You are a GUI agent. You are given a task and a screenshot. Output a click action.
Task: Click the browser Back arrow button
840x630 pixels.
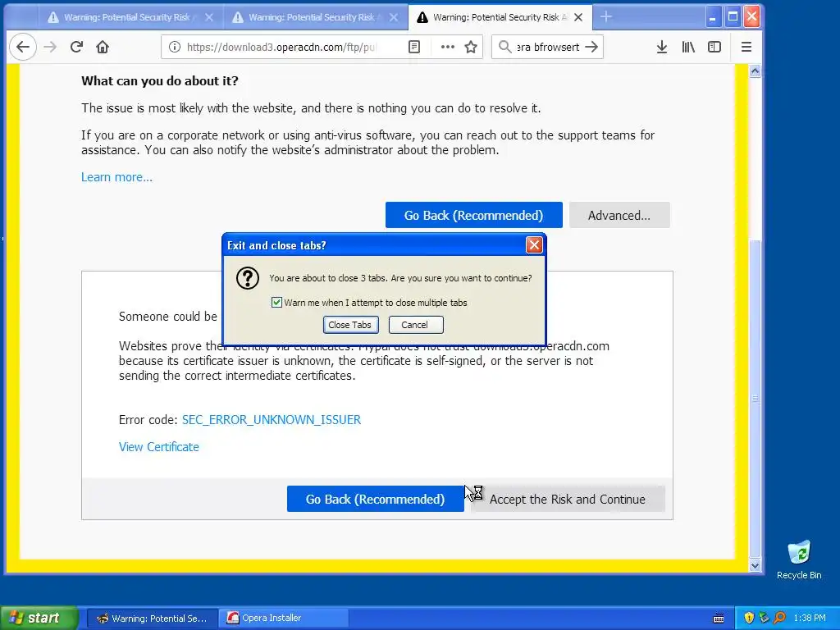22,47
